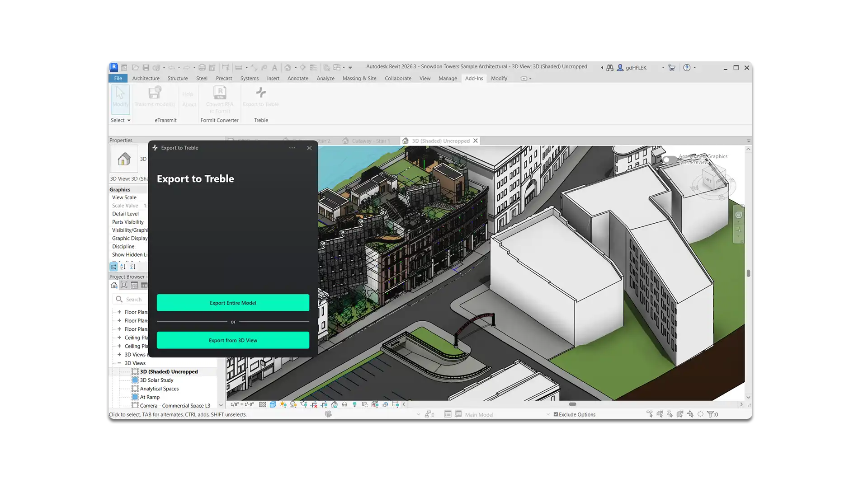
Task: Toggle the Sun Path icon in view bar
Action: [x=283, y=404]
